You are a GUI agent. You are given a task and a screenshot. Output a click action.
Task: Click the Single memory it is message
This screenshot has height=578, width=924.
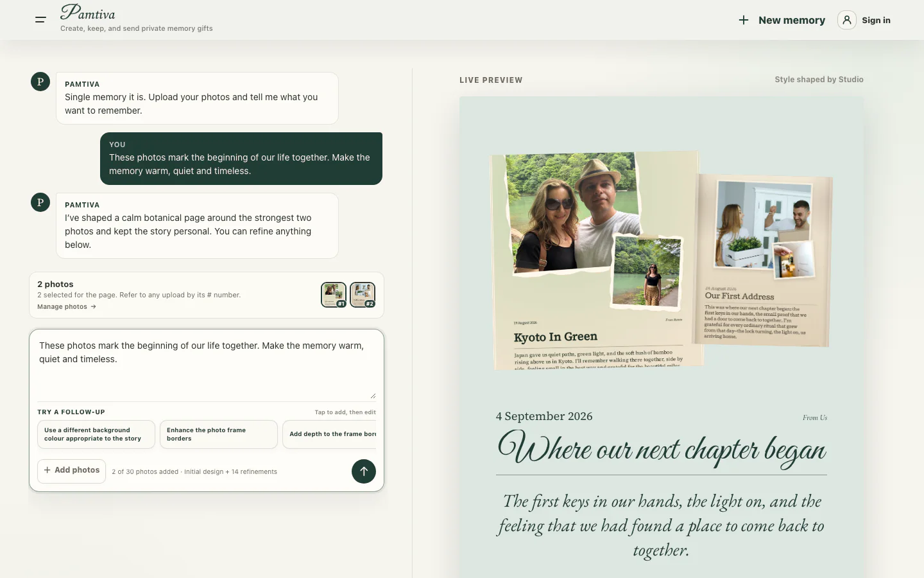pos(197,98)
